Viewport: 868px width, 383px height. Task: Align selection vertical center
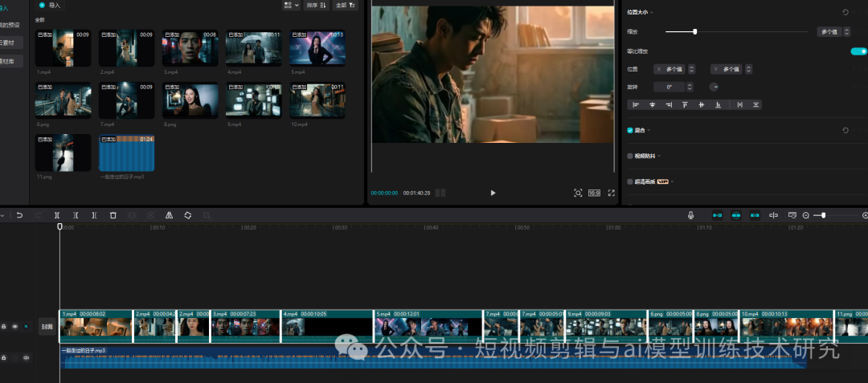702,104
